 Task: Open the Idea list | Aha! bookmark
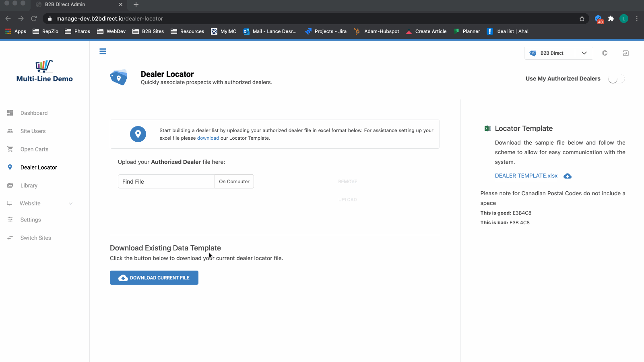[x=508, y=31]
